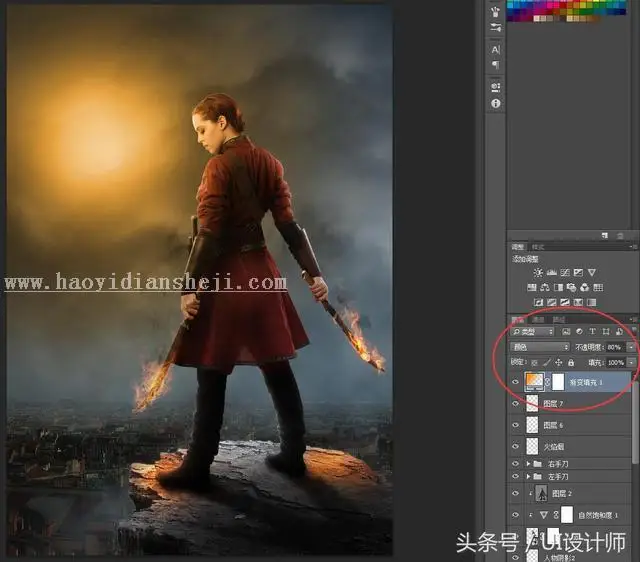Expand the 左手刀 layer group
This screenshot has height=562, width=640.
click(x=528, y=476)
